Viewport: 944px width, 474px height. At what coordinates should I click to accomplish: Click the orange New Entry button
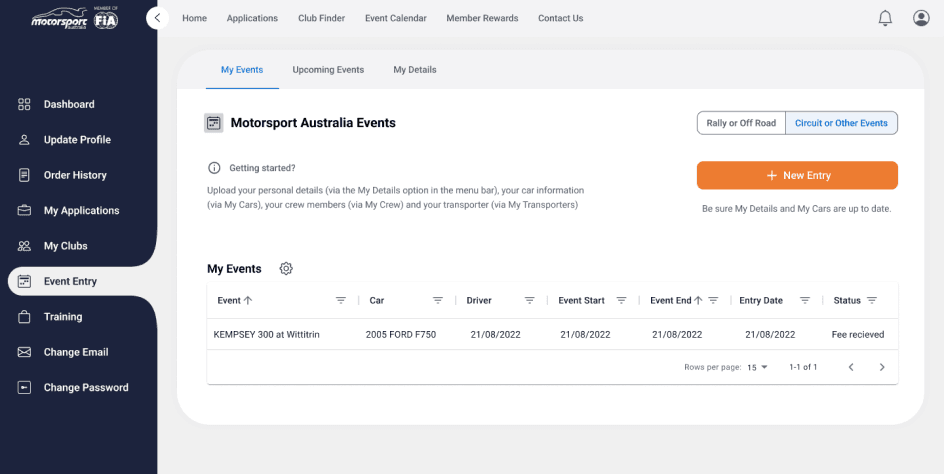(797, 175)
